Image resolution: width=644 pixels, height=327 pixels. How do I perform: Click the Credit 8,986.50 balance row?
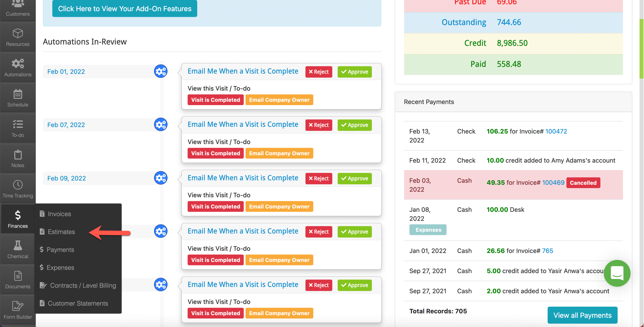[x=513, y=43]
